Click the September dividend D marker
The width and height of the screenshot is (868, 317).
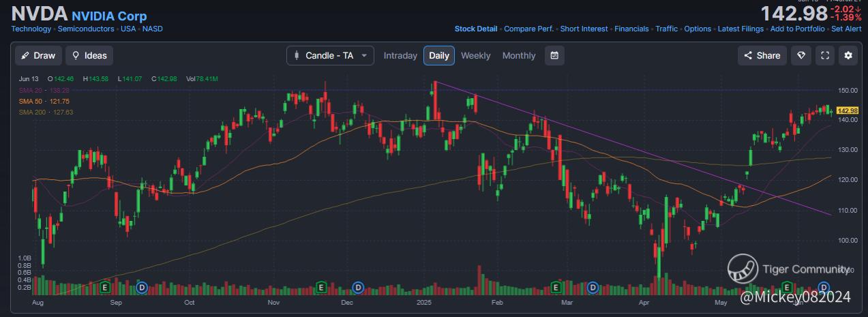point(142,287)
